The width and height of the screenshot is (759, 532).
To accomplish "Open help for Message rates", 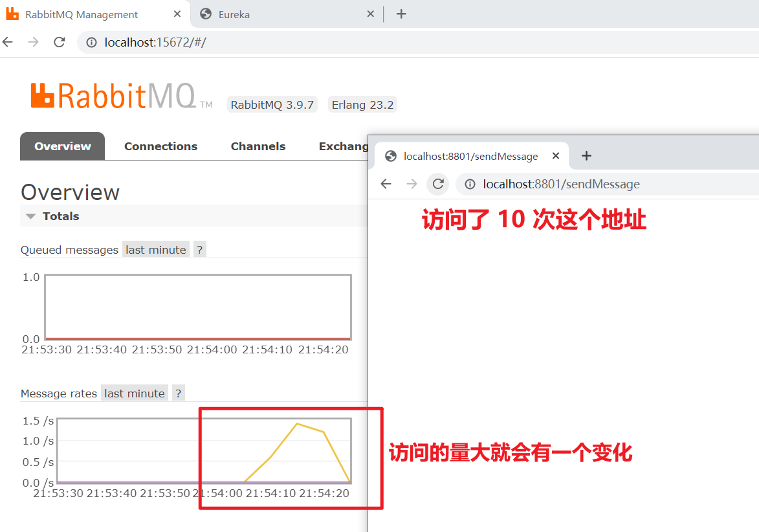I will click(178, 393).
